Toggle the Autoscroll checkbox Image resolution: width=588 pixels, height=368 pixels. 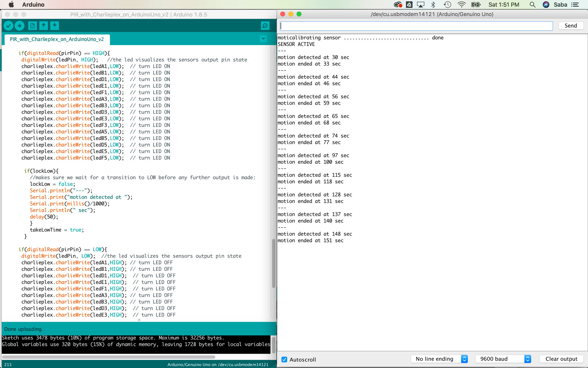[285, 359]
